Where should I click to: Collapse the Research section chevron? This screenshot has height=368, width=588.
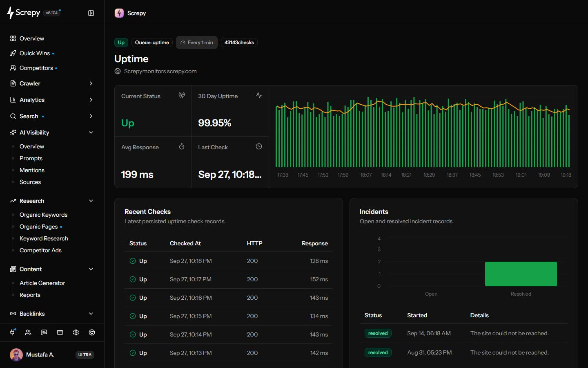[x=91, y=201]
